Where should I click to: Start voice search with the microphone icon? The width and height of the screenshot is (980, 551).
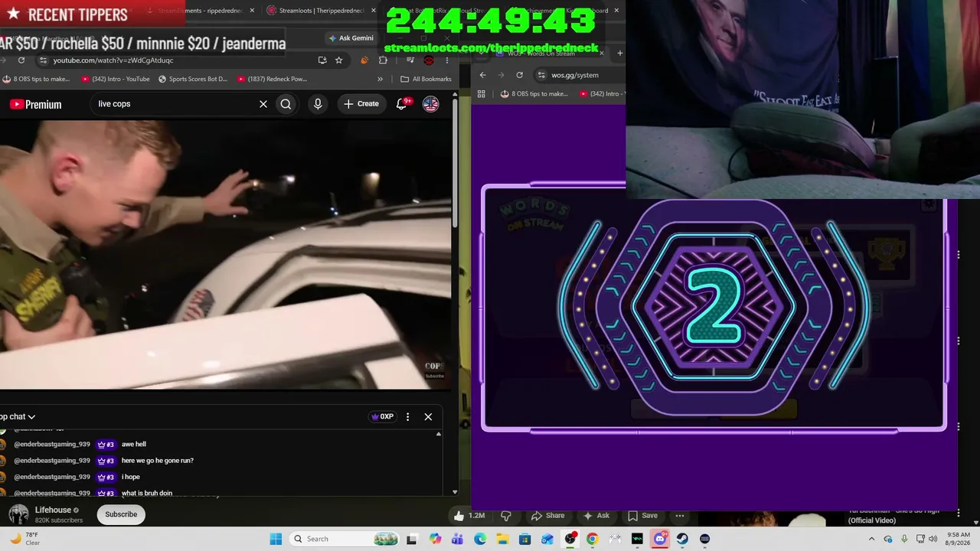pyautogui.click(x=318, y=104)
